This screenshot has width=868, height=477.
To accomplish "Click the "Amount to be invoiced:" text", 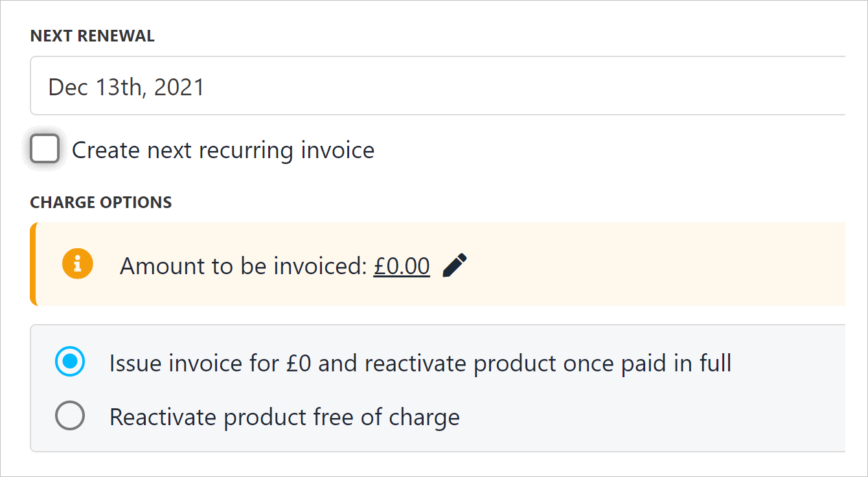I will click(x=244, y=266).
